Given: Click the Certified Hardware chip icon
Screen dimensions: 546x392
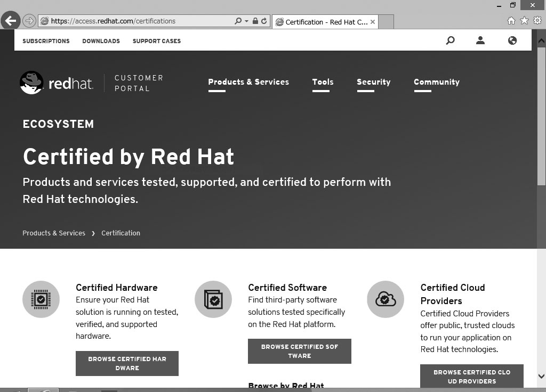Looking at the screenshot, I should point(41,299).
